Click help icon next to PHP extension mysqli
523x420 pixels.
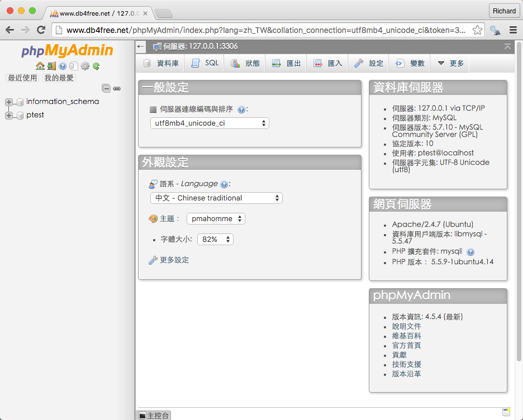pos(470,252)
